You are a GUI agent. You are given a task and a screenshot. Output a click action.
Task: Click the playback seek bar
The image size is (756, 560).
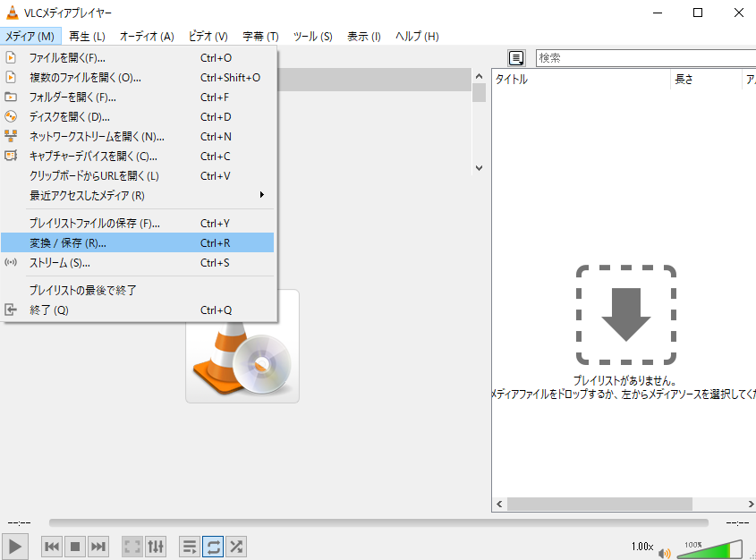coord(378,523)
